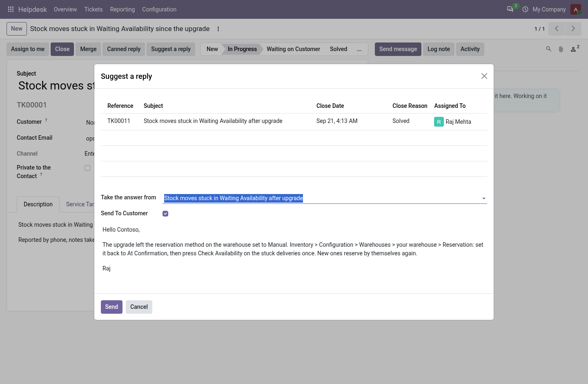Click the Merge button

pyautogui.click(x=88, y=49)
